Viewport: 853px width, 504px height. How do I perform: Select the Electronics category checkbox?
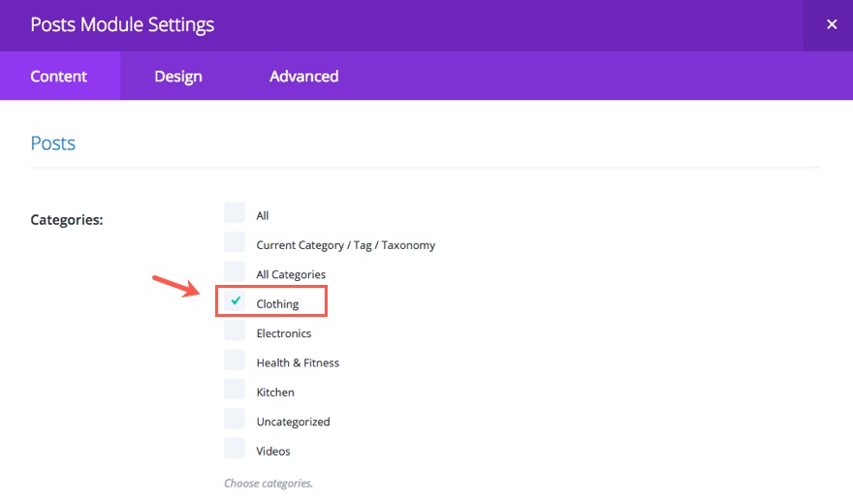pyautogui.click(x=235, y=331)
